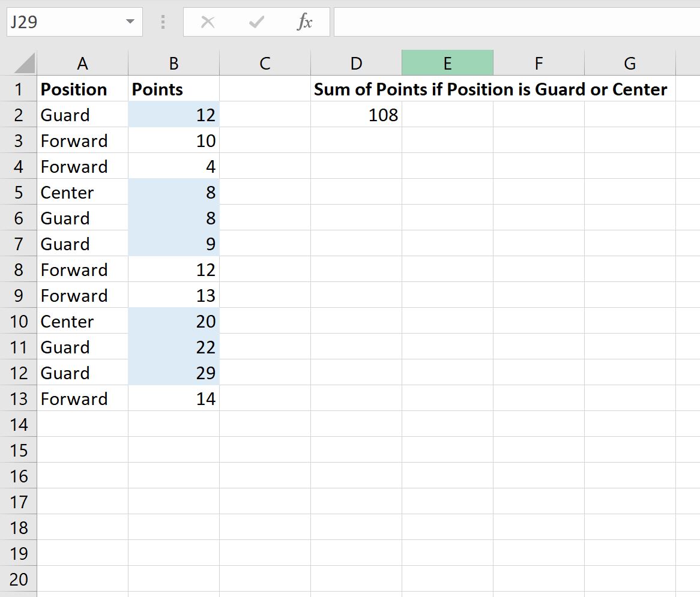Select column A header

83,63
